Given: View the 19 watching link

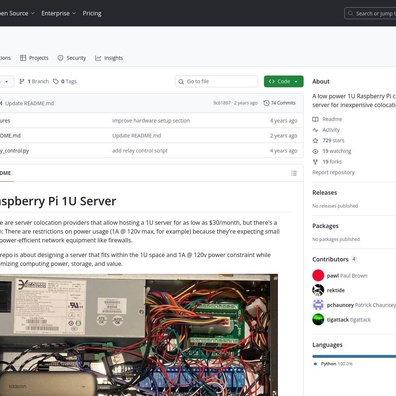Looking at the screenshot, I should point(337,151).
